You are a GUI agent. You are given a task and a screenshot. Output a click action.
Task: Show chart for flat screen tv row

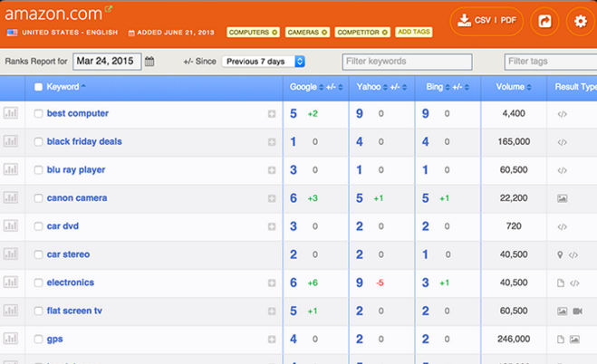pos(11,310)
